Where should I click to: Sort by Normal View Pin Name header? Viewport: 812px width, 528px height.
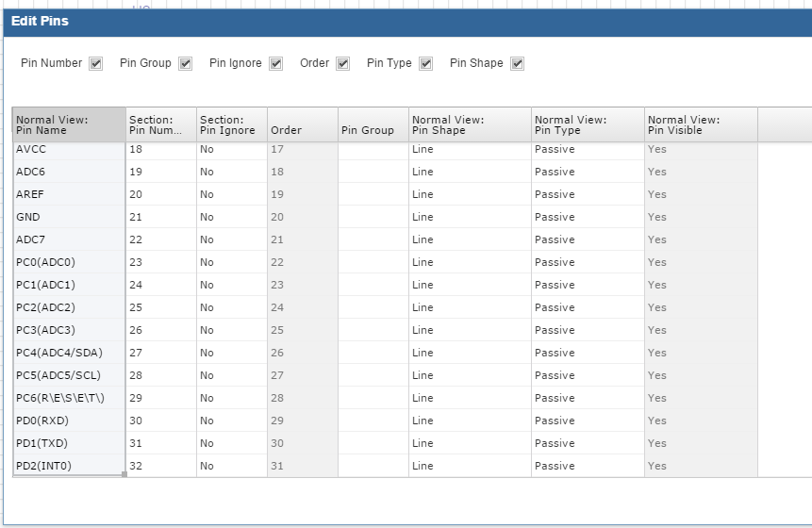[x=69, y=124]
